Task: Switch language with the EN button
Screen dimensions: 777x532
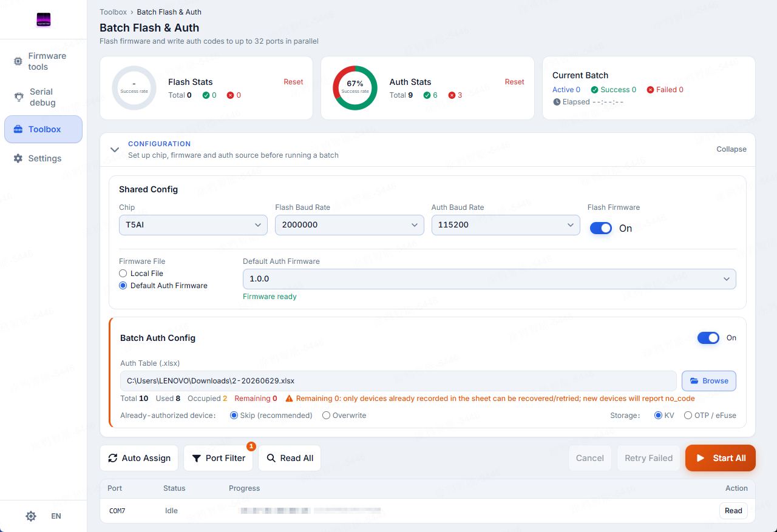Action: (56, 516)
